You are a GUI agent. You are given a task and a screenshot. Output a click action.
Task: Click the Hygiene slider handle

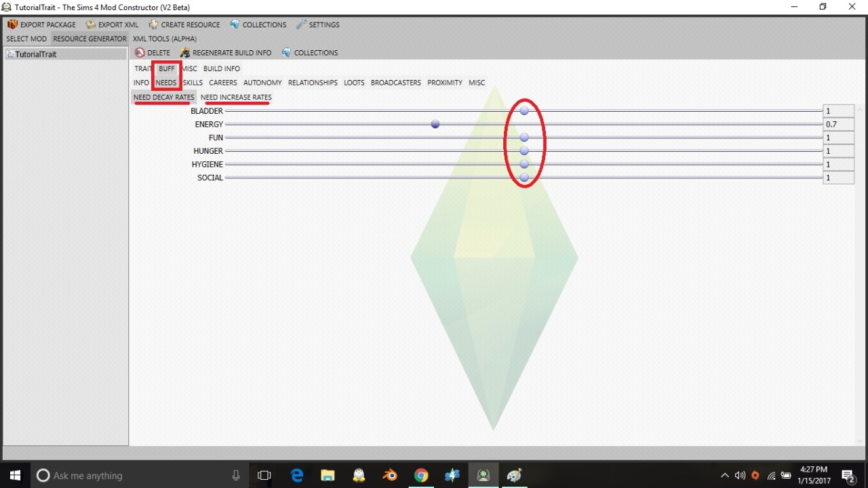[524, 164]
